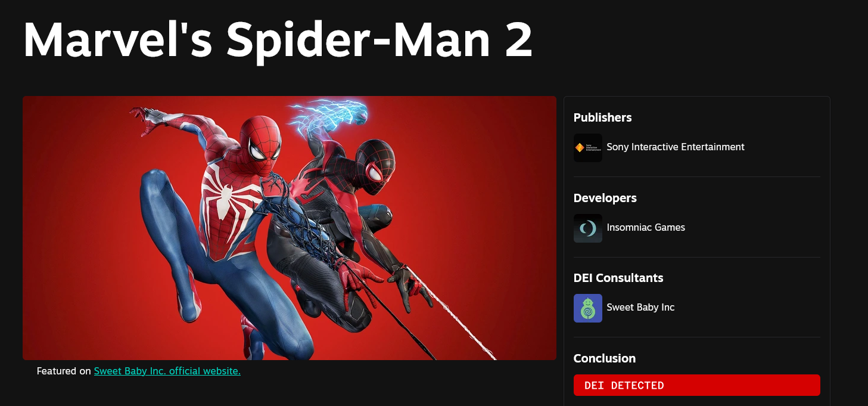Screen dimensions: 868x406
Task: Open the Insomniac Games developer name
Action: 646,227
